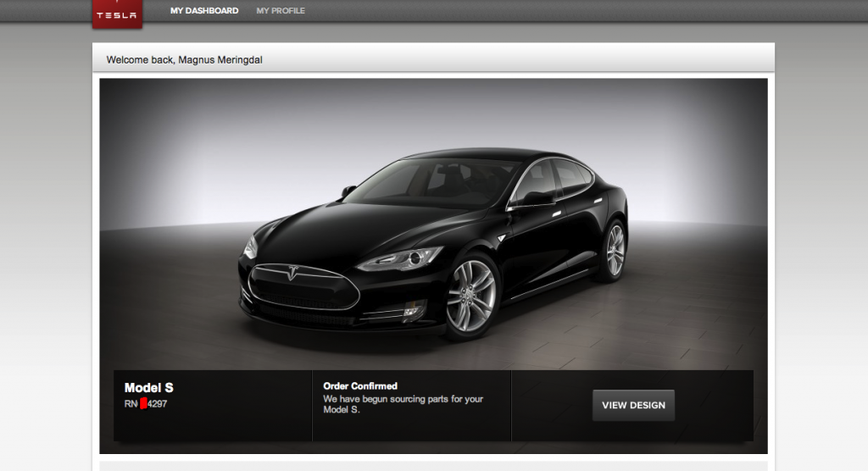This screenshot has height=471, width=868.
Task: Click the reservation number ending 4297
Action: 146,404
